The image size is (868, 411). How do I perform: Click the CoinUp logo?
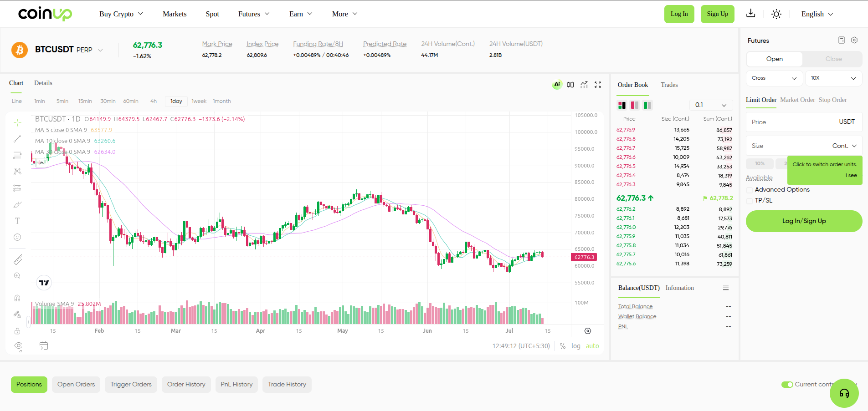pos(45,14)
